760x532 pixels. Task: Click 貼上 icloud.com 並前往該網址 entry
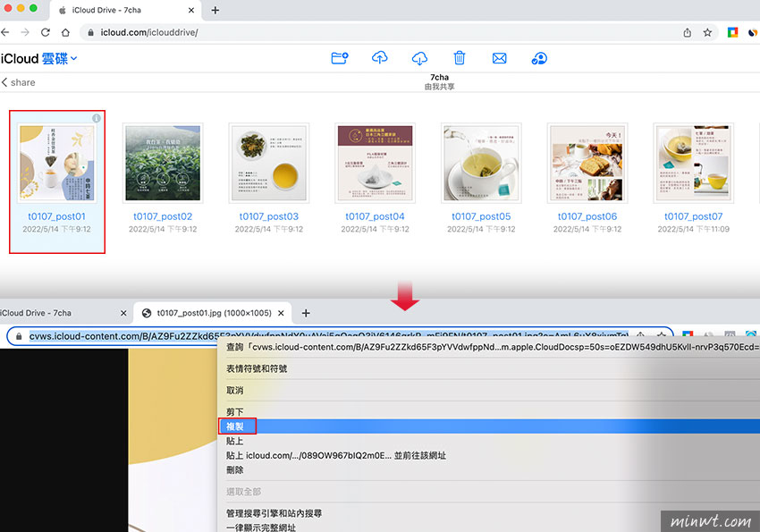pos(488,455)
